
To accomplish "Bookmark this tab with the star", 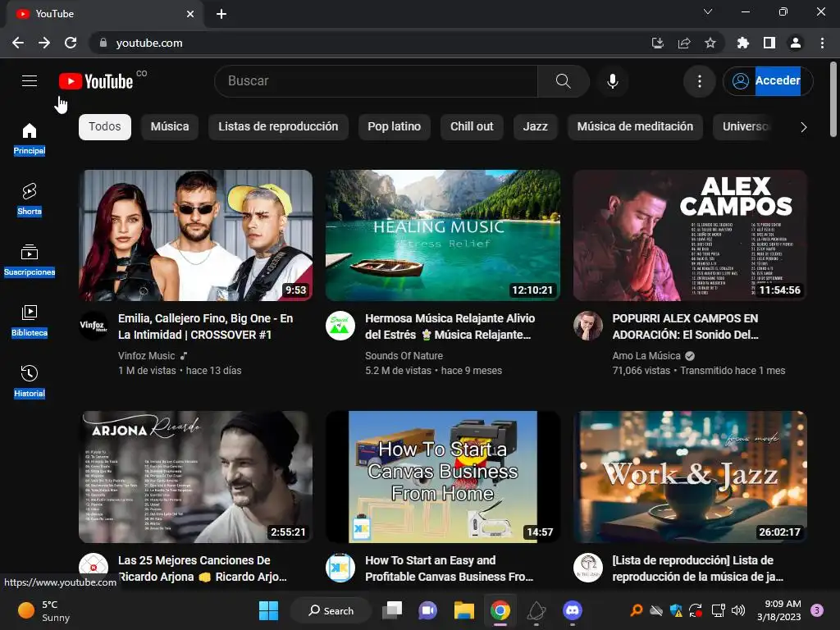I will coord(710,43).
